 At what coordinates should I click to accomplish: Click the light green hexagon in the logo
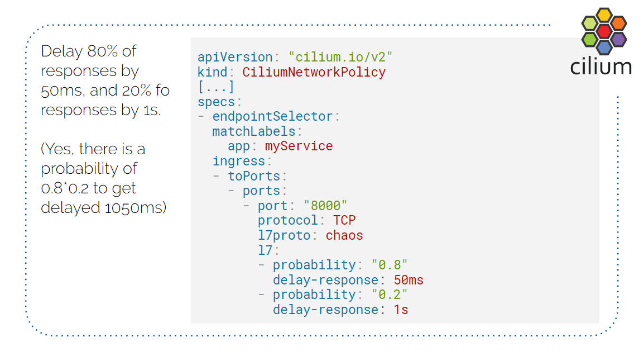tap(590, 23)
